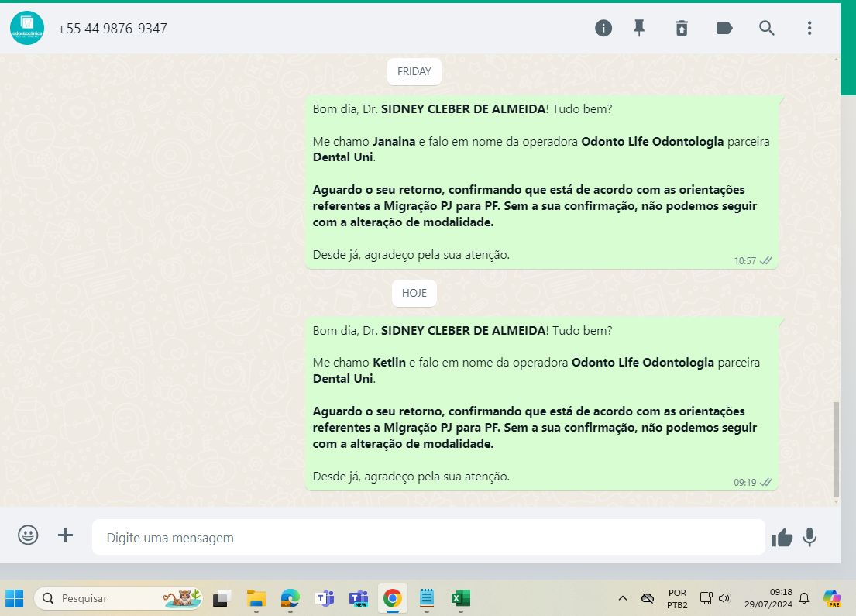Click the name Ketlin in message
Image resolution: width=856 pixels, height=616 pixels.
[x=389, y=363]
